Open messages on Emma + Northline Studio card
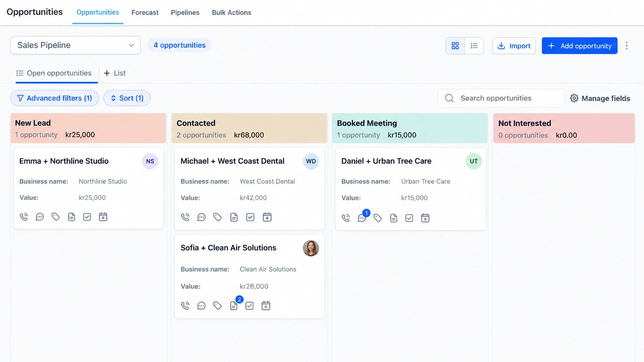The height and width of the screenshot is (362, 644). (x=40, y=217)
